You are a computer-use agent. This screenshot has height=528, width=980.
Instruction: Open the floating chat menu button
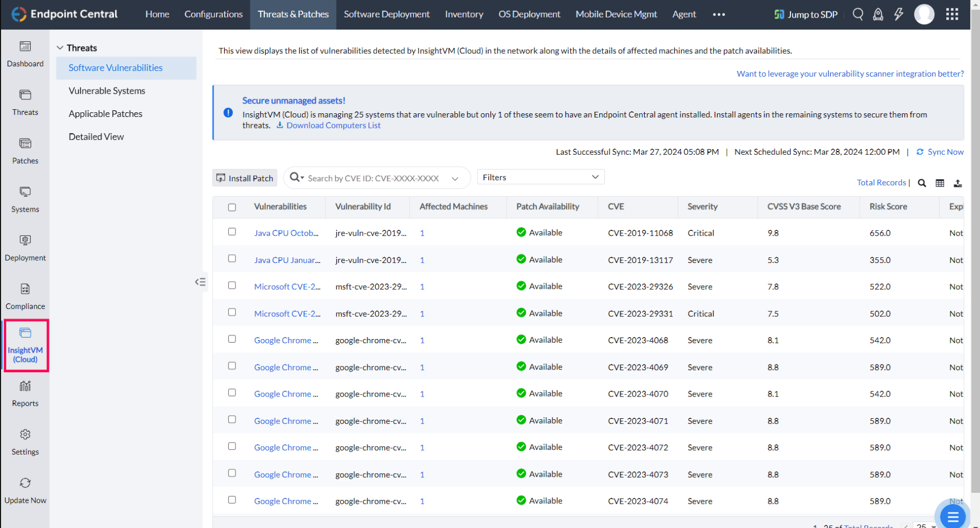pyautogui.click(x=953, y=516)
